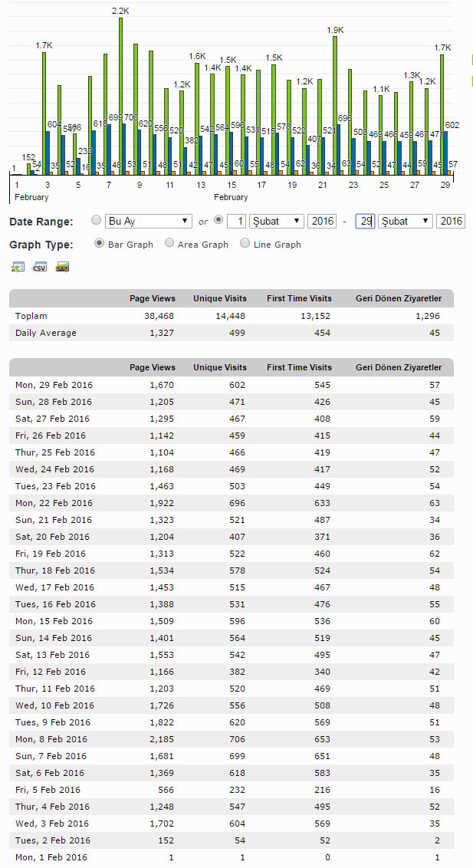Click the 2.2K peak label on chart

pos(120,11)
